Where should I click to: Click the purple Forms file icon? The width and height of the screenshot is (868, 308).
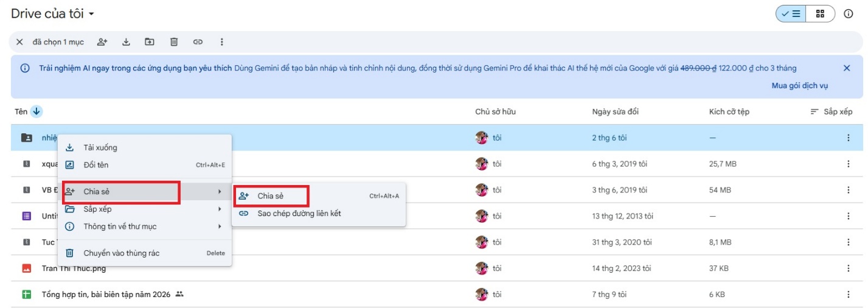26,216
